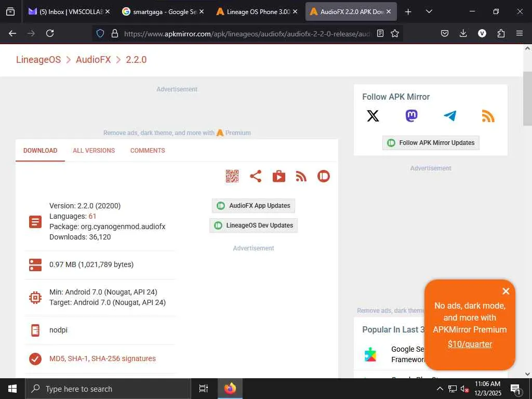Close the AudioFX 2.2.0 APK tab
The image size is (532, 399).
[389, 11]
